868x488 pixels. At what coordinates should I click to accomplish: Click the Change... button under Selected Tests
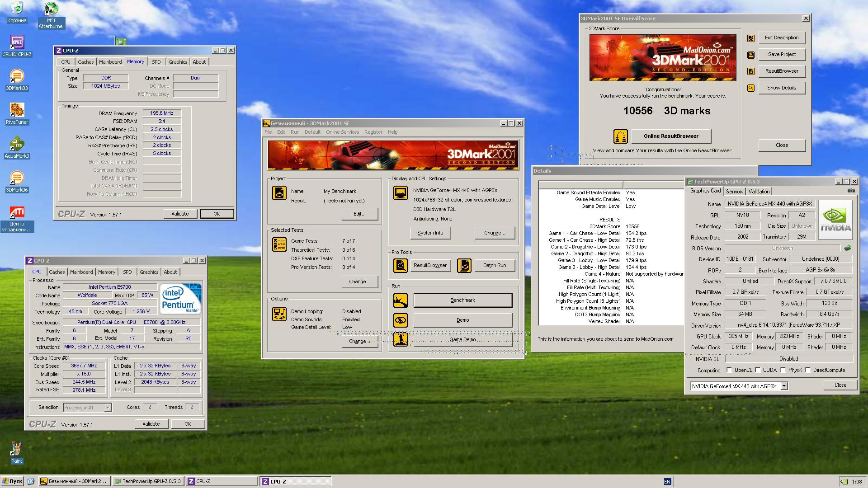(x=359, y=282)
